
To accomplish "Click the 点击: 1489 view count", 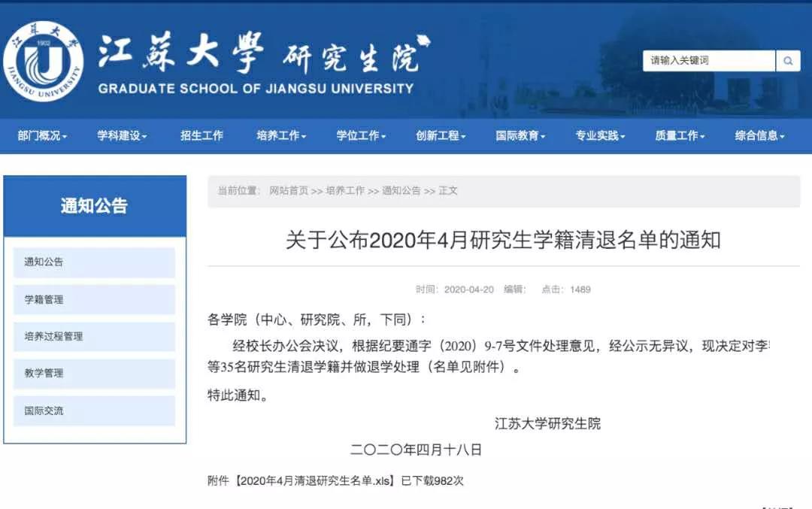I will (x=566, y=289).
